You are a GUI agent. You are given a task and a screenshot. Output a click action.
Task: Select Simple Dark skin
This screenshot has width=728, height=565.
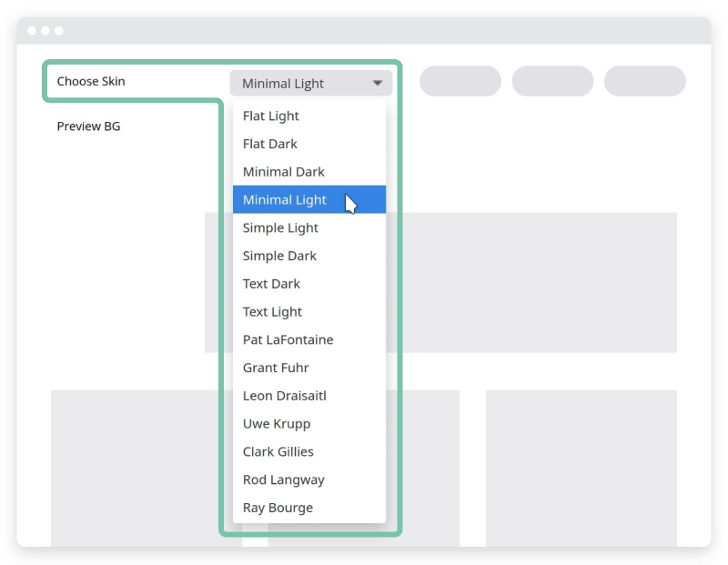point(309,256)
